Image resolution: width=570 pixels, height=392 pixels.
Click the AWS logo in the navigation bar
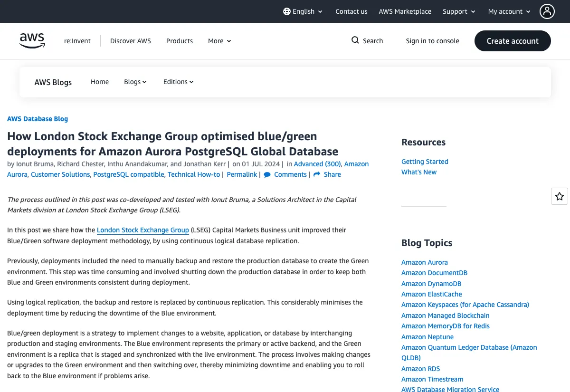(31, 41)
